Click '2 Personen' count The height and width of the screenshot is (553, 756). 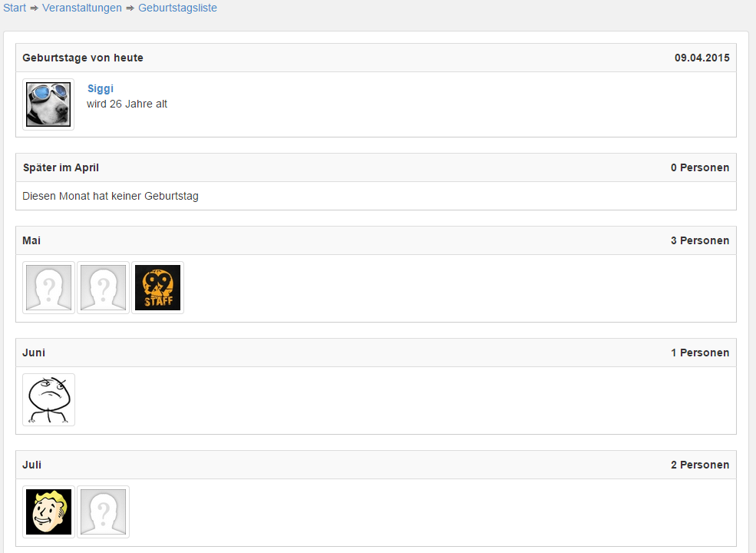[700, 465]
